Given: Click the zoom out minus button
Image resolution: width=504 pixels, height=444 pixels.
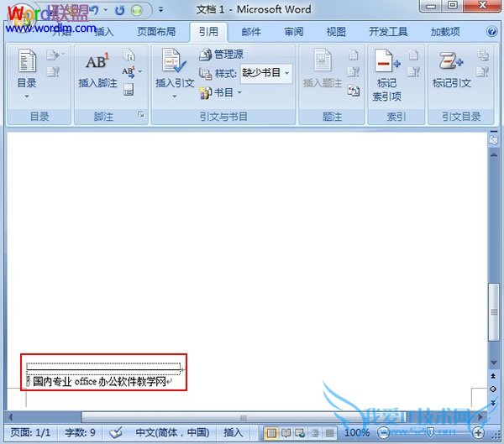Looking at the screenshot, I should pyautogui.click(x=383, y=433).
